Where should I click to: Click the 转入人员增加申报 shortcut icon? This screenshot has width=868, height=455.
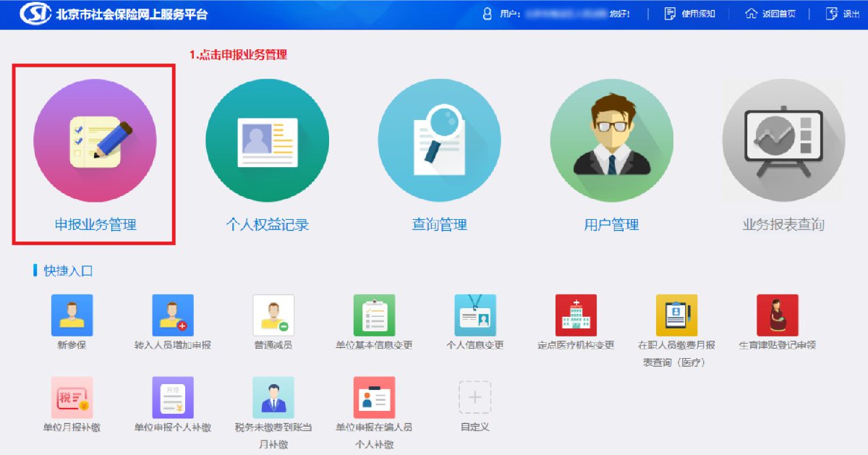tap(173, 315)
